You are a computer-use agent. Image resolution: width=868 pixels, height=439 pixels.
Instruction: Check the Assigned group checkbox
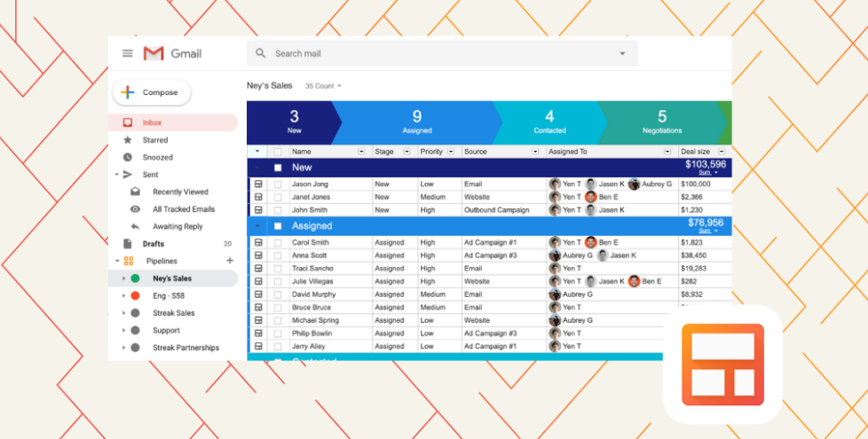coord(278,226)
